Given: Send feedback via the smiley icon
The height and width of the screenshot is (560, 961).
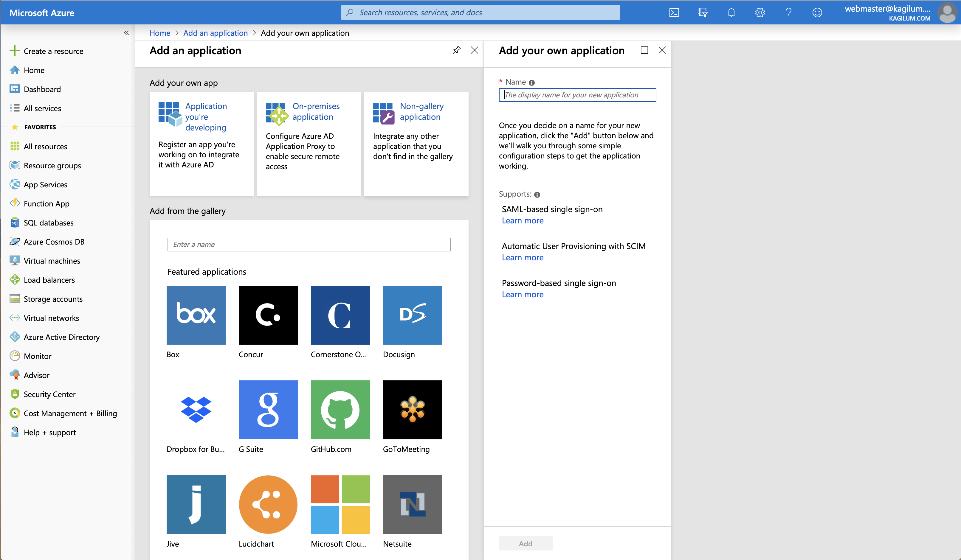Looking at the screenshot, I should [x=817, y=13].
